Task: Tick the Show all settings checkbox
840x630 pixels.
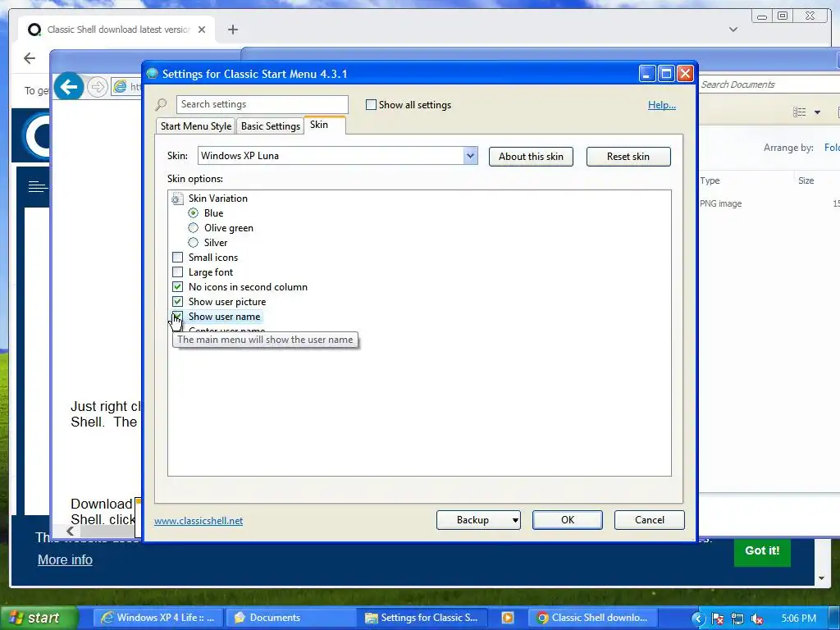Action: tap(371, 105)
